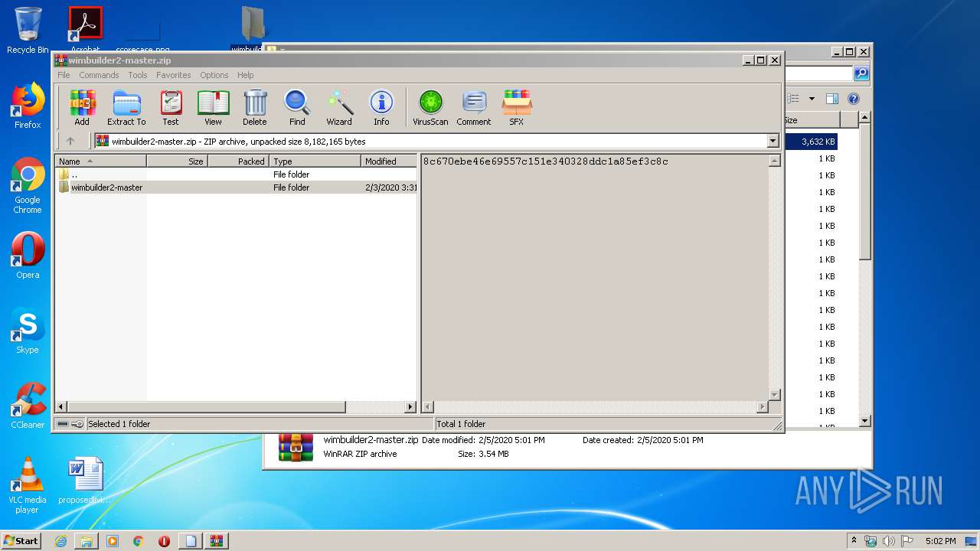Go up one level with arrow button
This screenshot has height=551, width=980.
pos(70,141)
